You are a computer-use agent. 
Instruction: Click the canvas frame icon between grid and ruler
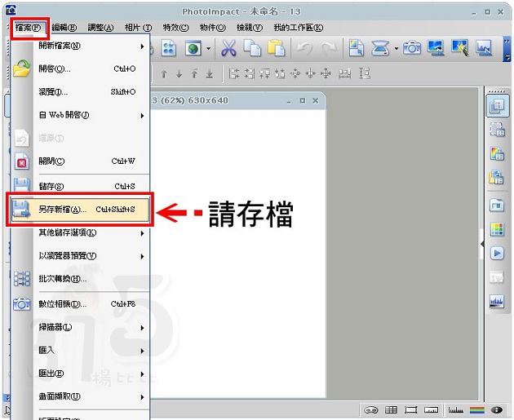[x=411, y=410]
